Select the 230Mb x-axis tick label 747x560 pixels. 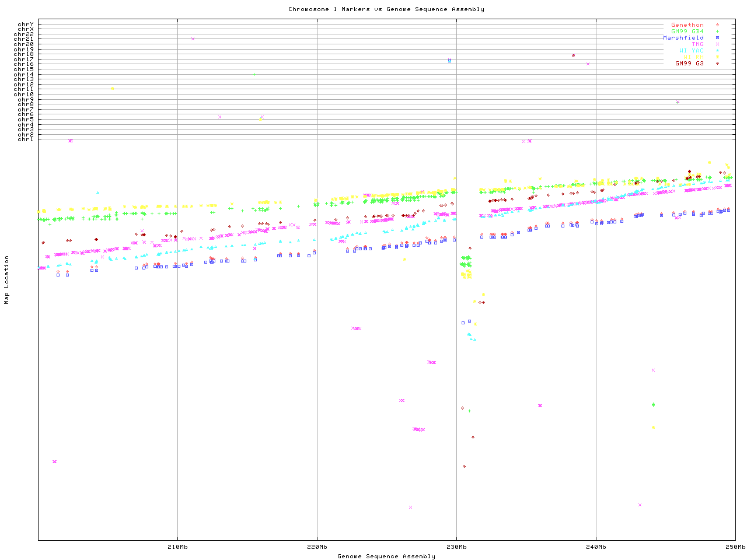pos(456,547)
